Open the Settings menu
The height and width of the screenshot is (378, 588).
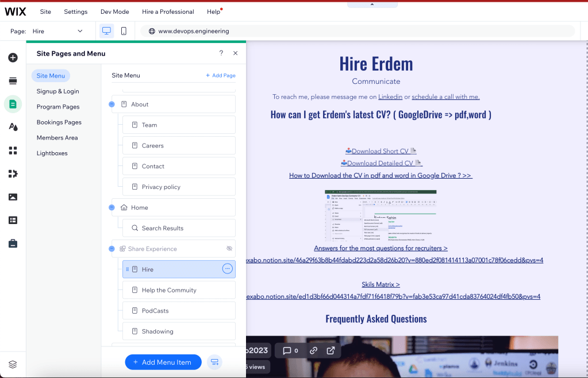coord(76,11)
